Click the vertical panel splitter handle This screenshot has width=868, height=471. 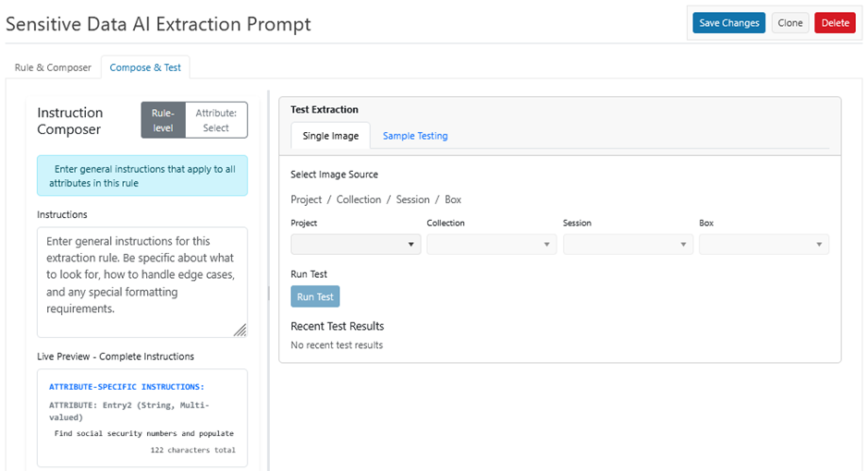point(268,292)
